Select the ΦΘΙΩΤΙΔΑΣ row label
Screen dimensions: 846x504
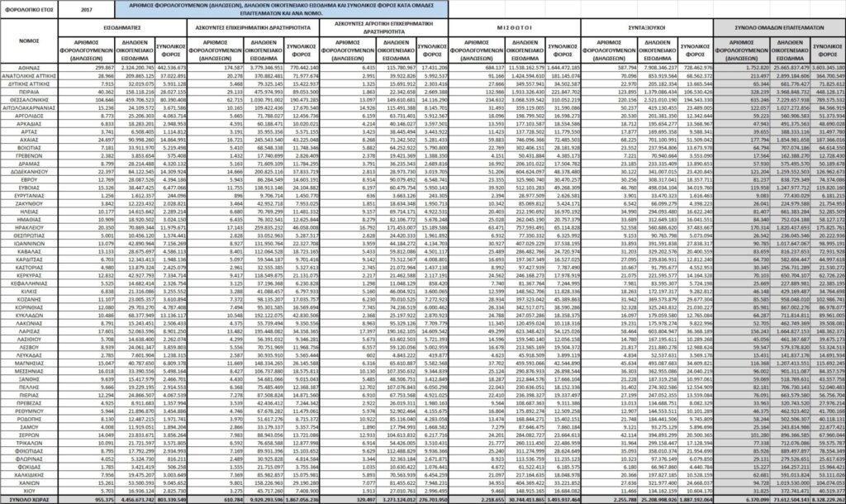coord(29,450)
